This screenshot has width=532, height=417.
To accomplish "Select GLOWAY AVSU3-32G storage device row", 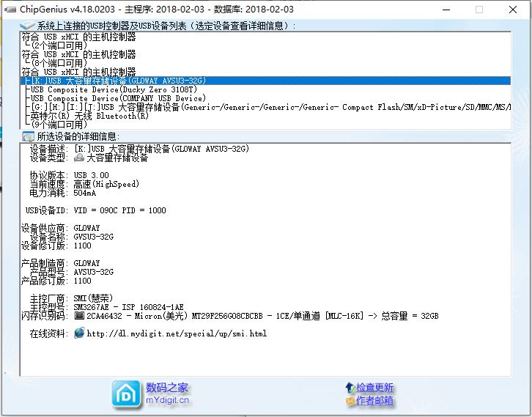I will pos(266,81).
